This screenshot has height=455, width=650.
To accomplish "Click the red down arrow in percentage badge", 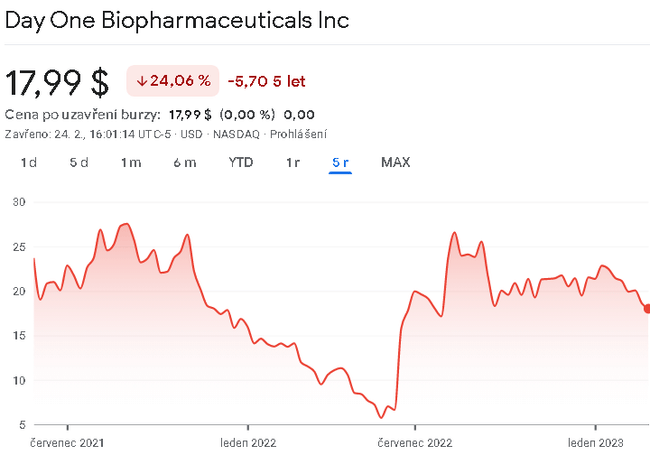I will coord(142,81).
